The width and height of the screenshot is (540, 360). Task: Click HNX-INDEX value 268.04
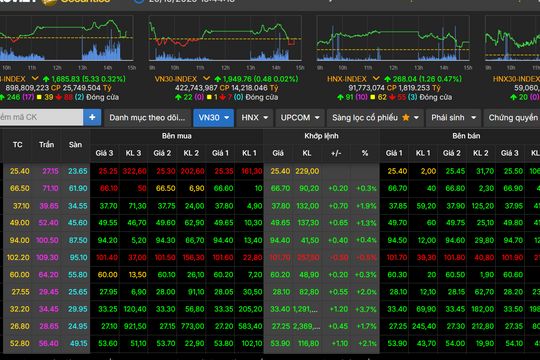[405, 79]
